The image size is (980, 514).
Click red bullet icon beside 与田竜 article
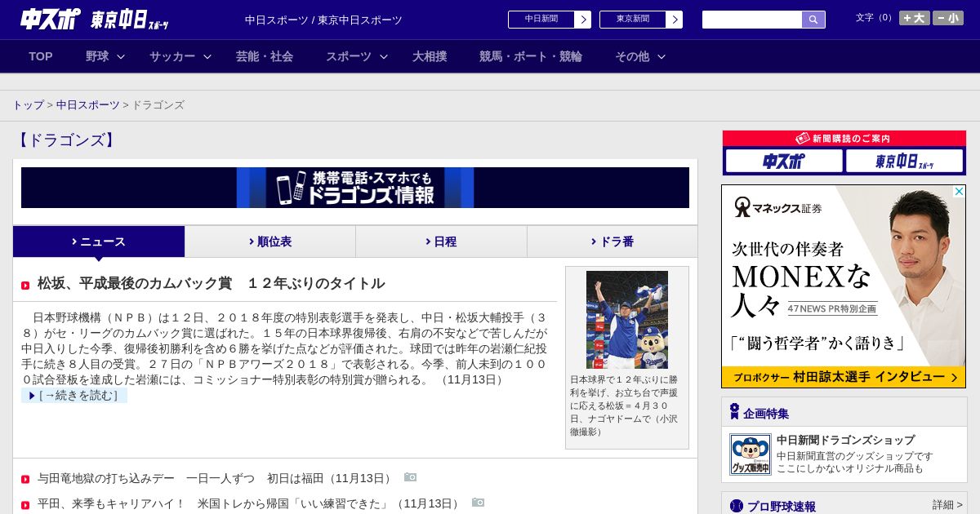(x=25, y=479)
